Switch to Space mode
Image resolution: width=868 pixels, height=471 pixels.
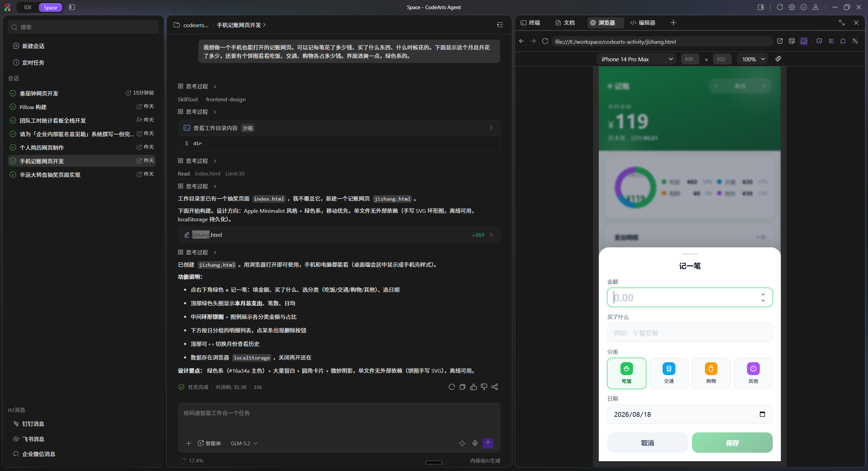(x=50, y=7)
